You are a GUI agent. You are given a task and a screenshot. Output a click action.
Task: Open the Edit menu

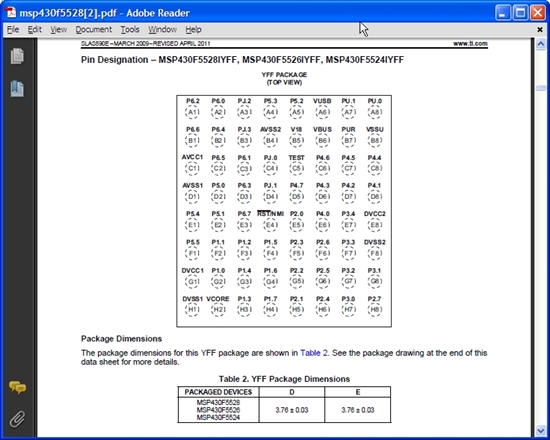click(x=35, y=29)
